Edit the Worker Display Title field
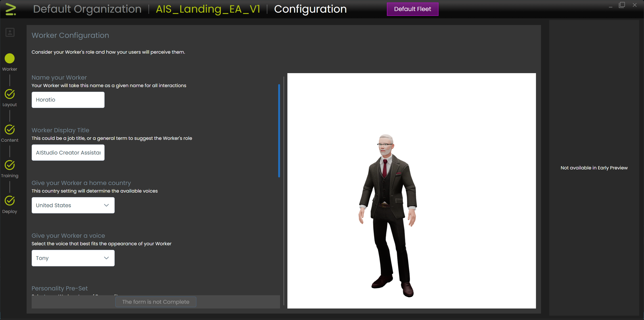 (x=68, y=153)
